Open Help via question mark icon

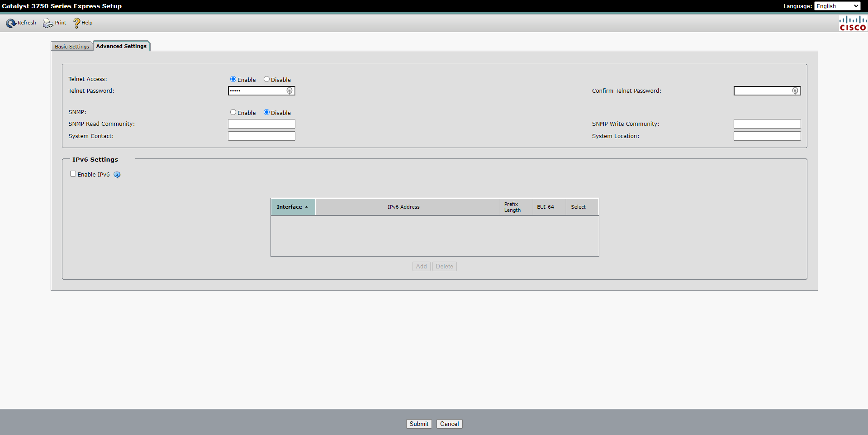76,23
